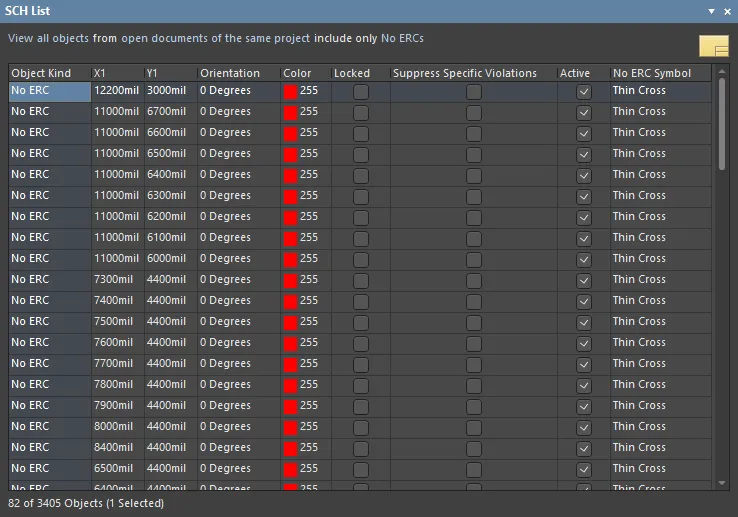The width and height of the screenshot is (738, 517).
Task: Toggle Locked checkbox for row Y1 6700mil
Action: [x=361, y=113]
